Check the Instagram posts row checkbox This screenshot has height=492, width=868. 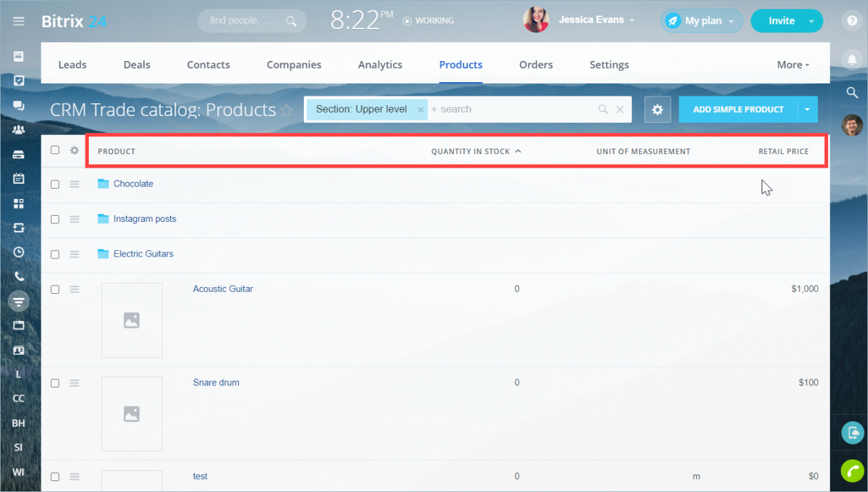coord(55,219)
